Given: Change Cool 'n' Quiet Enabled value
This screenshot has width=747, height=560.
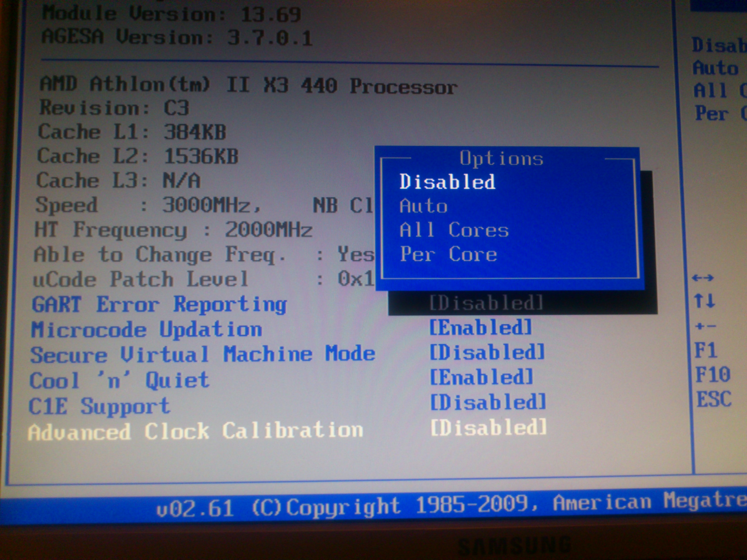Looking at the screenshot, I should pyautogui.click(x=481, y=377).
